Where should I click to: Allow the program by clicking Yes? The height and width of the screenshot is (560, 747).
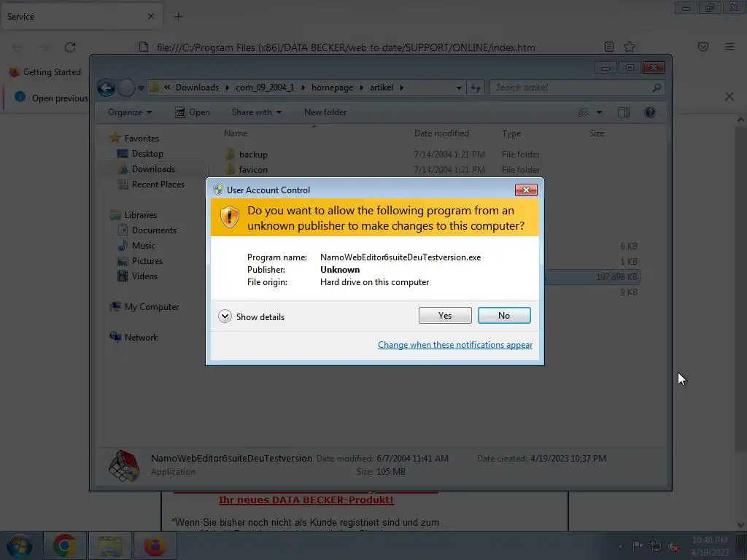[x=444, y=315]
